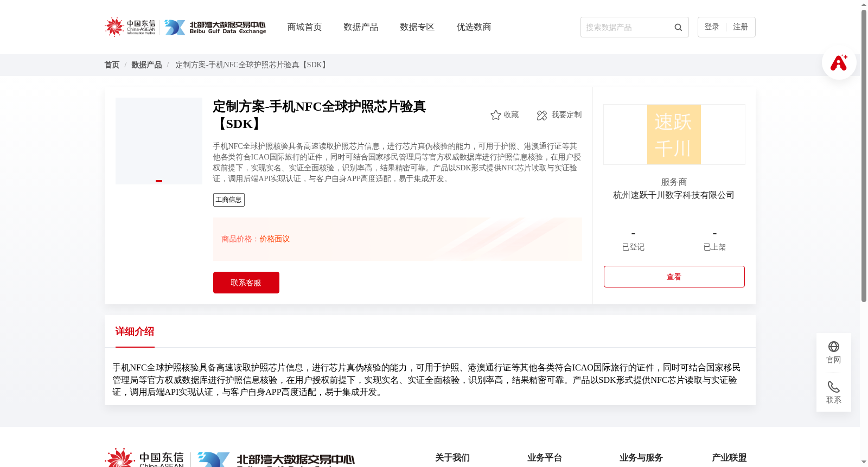Click the 我要定制 text label
Viewport: 868px width, 467px height.
pyautogui.click(x=566, y=115)
